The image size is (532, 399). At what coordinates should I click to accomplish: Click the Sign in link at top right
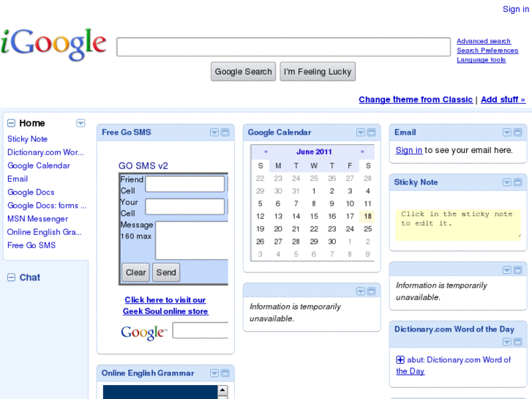tap(516, 10)
